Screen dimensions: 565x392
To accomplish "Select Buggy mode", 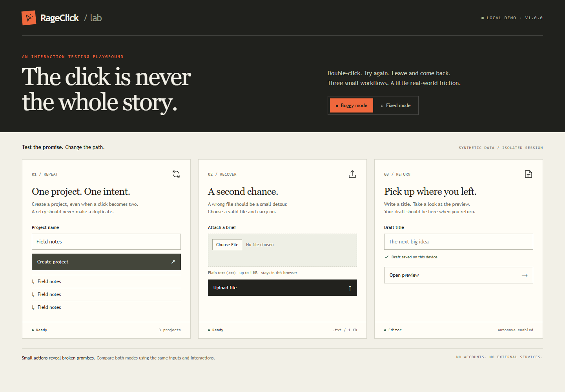I will point(352,105).
